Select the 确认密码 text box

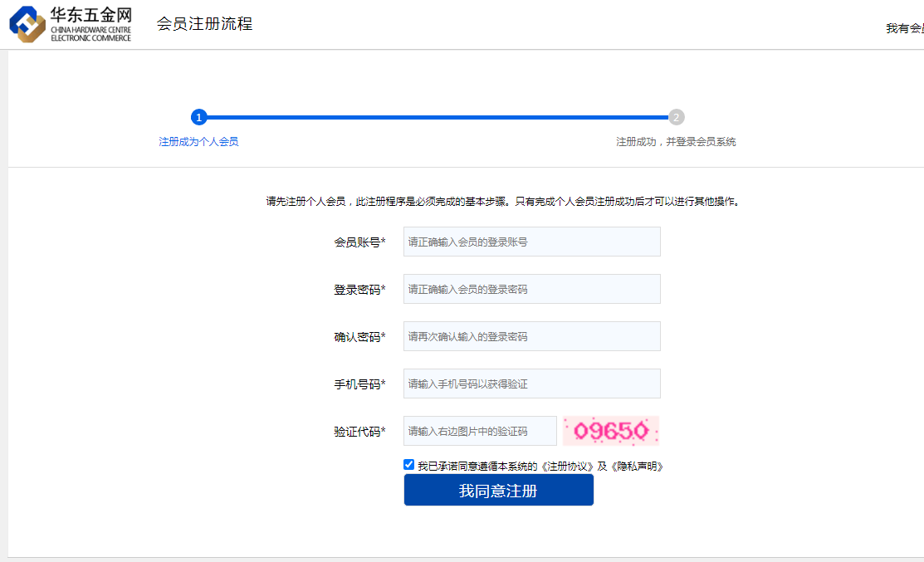point(531,336)
